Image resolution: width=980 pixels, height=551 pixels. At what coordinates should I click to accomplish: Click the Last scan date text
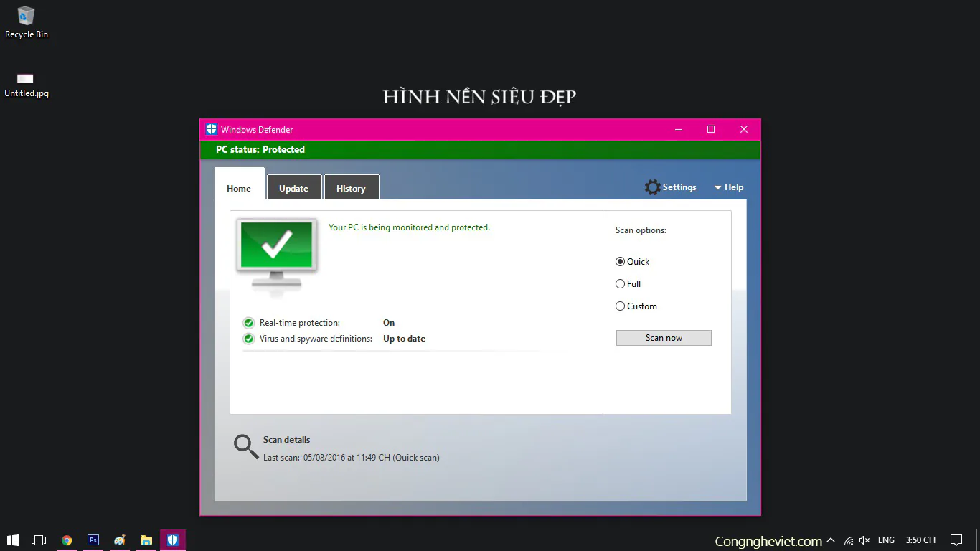coord(352,458)
